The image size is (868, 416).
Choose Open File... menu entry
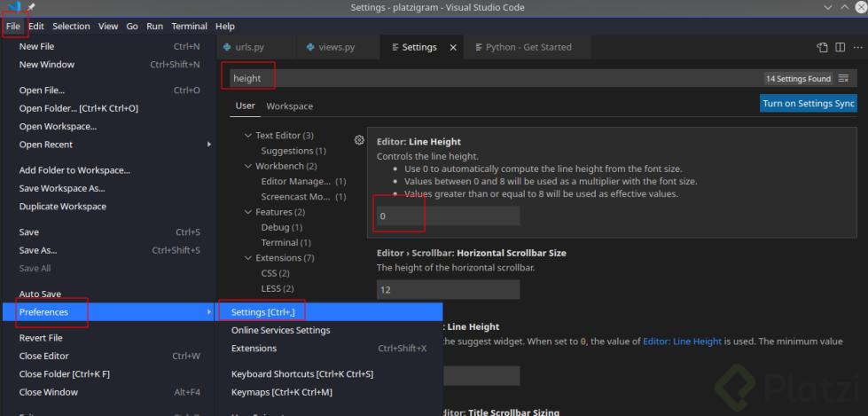pos(109,90)
